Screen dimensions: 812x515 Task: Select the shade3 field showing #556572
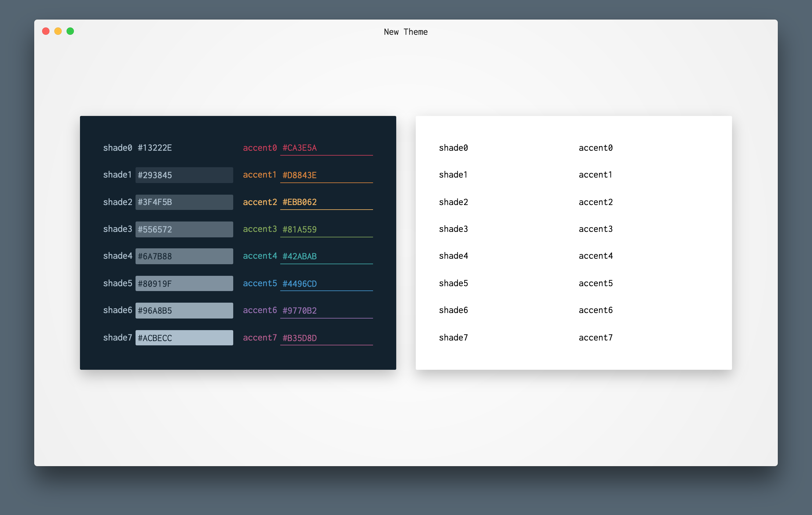click(x=184, y=229)
